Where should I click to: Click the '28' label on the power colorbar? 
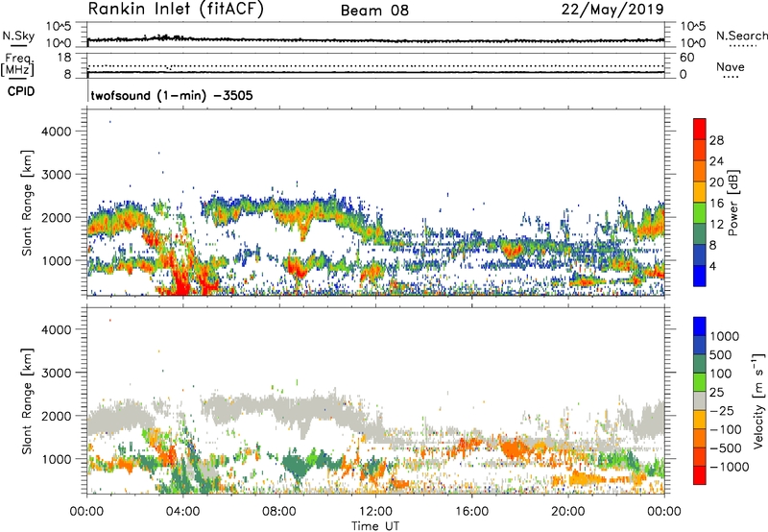(716, 140)
